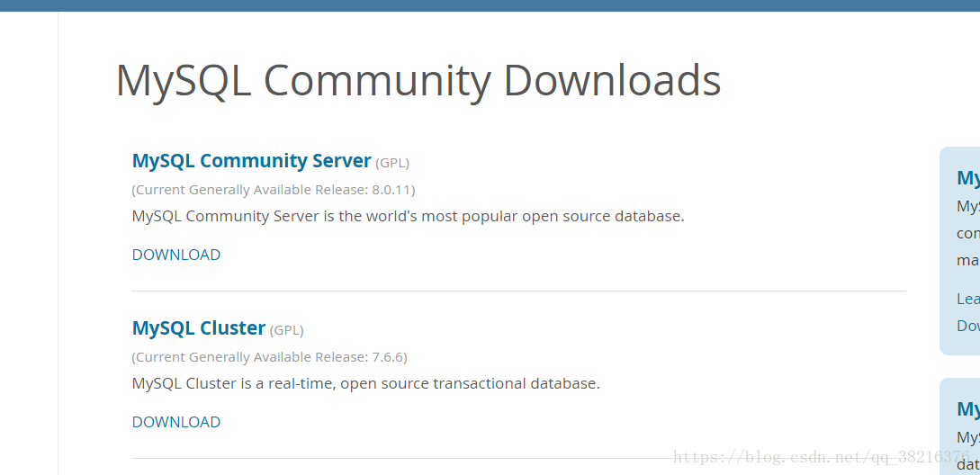Select the 8.0.11 release note text
The height and width of the screenshot is (475, 980).
tap(274, 190)
